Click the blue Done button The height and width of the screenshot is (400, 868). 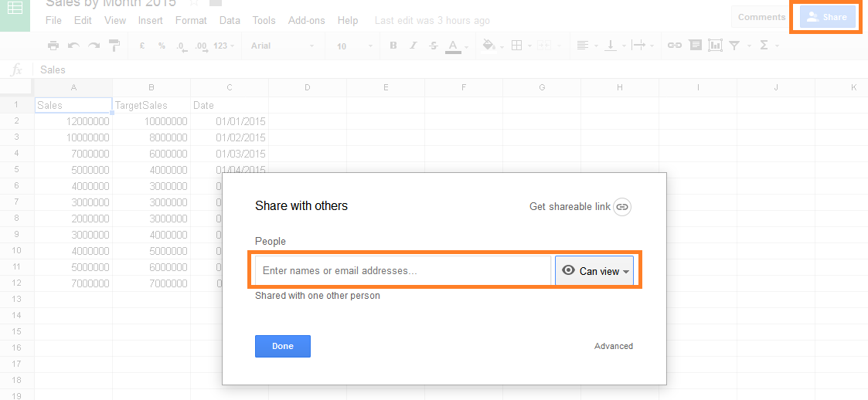[283, 346]
